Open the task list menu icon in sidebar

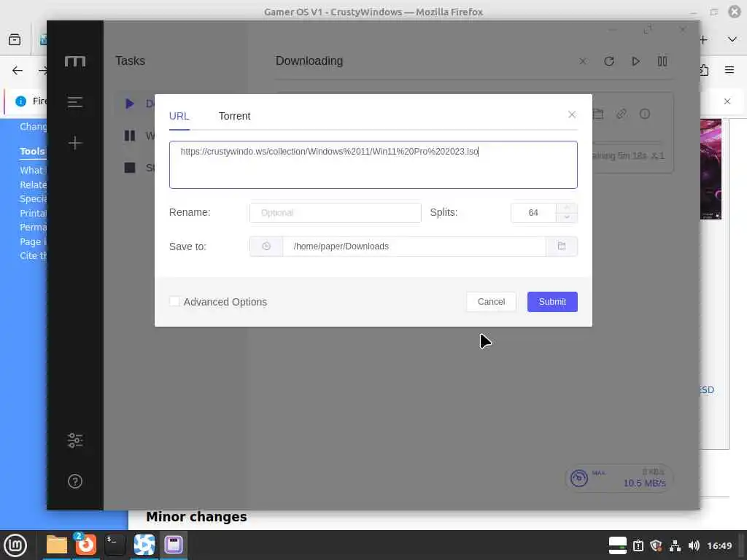[75, 102]
